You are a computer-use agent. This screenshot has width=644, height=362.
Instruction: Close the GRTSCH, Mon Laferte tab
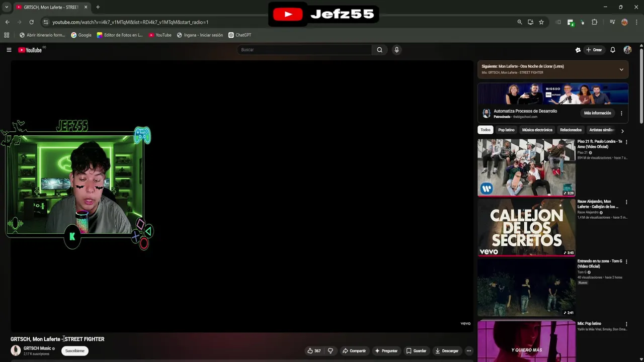[x=86, y=7]
